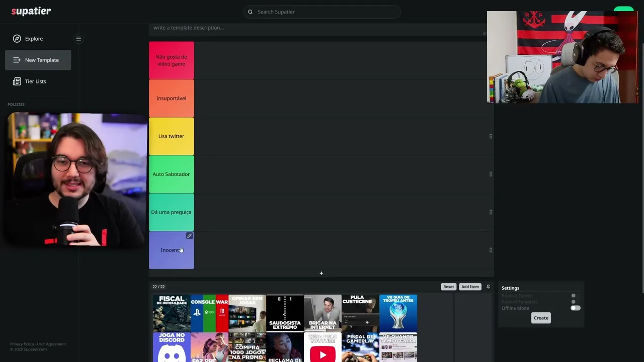The height and width of the screenshot is (362, 644).
Task: Select the 'Vê guia de troféu antes' thumbnail
Action: click(x=398, y=313)
